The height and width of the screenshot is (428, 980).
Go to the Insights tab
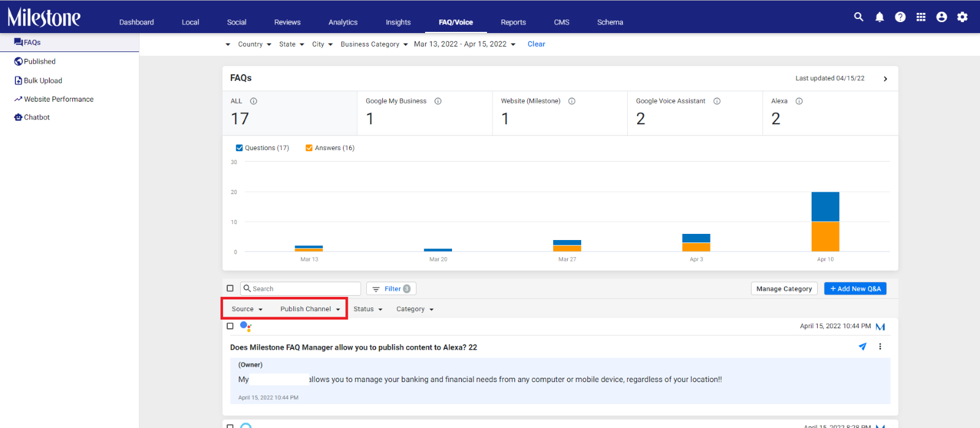398,22
